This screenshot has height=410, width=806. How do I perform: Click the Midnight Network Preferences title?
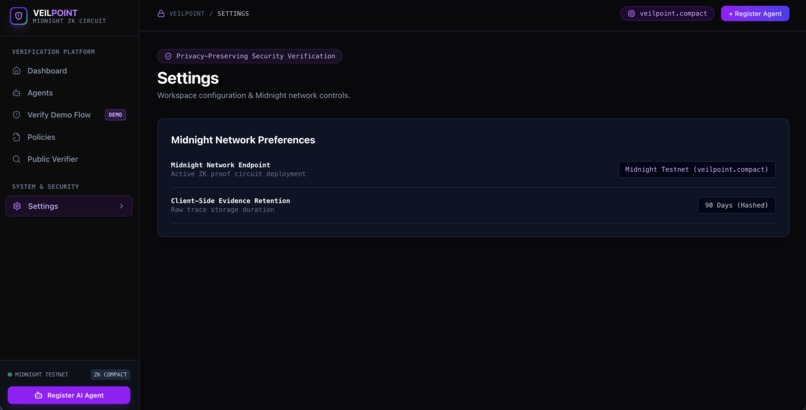pyautogui.click(x=243, y=140)
